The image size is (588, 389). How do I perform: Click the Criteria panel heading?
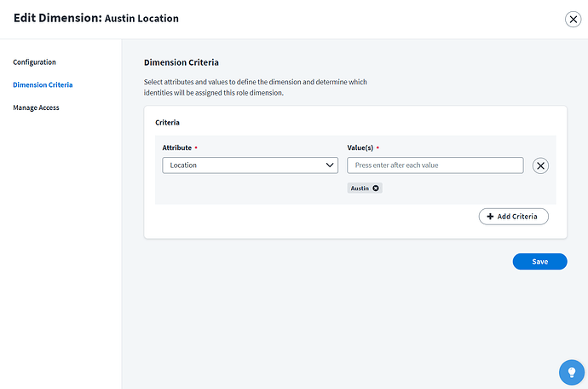pyautogui.click(x=167, y=123)
